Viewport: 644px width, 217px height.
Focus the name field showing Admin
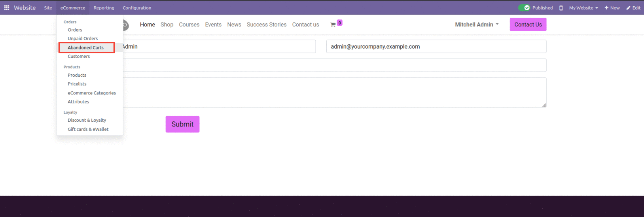219,46
